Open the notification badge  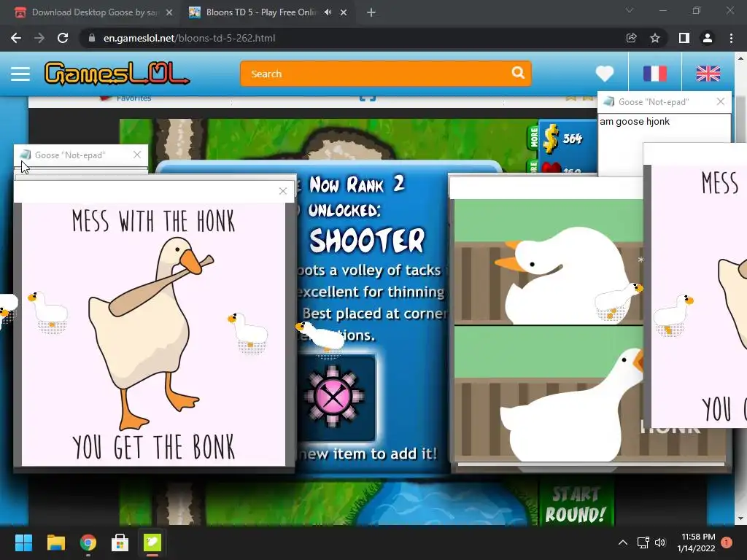coord(727,542)
